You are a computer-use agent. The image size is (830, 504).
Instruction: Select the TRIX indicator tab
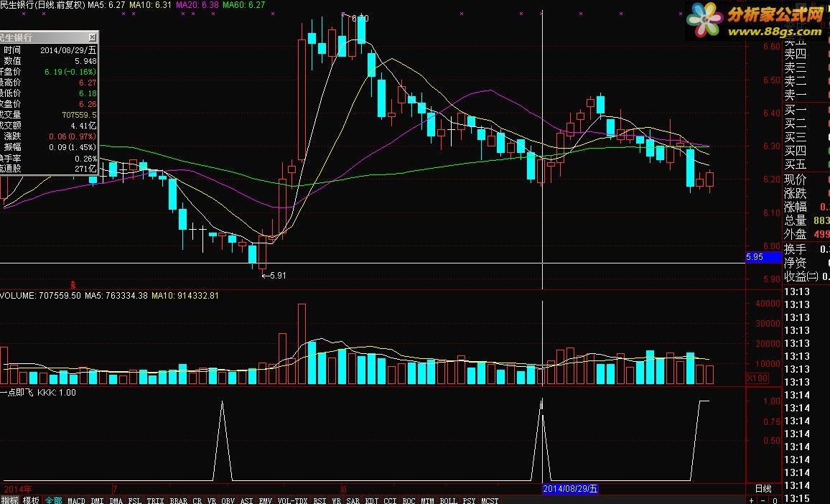[x=155, y=500]
